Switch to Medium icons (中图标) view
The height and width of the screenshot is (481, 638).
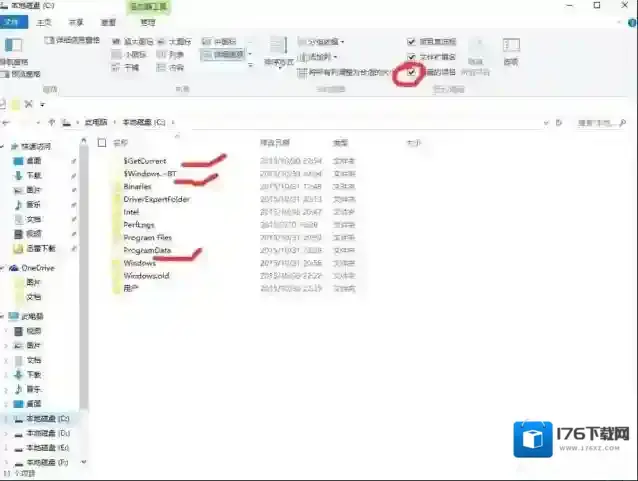(x=219, y=42)
